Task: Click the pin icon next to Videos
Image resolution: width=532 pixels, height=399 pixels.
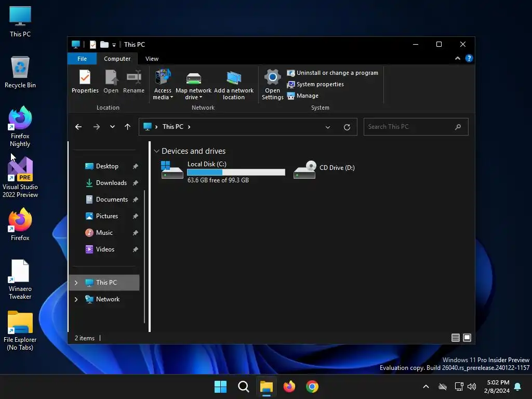Action: click(136, 249)
